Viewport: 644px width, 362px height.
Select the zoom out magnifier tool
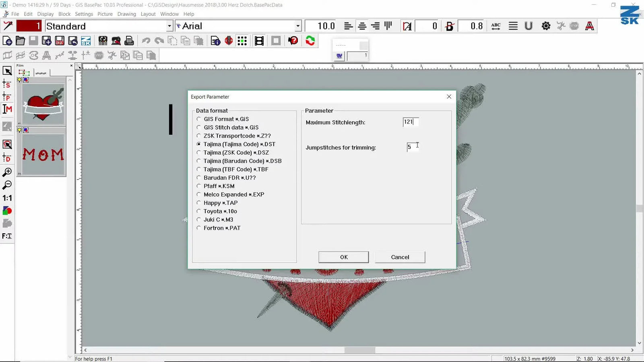pyautogui.click(x=7, y=185)
